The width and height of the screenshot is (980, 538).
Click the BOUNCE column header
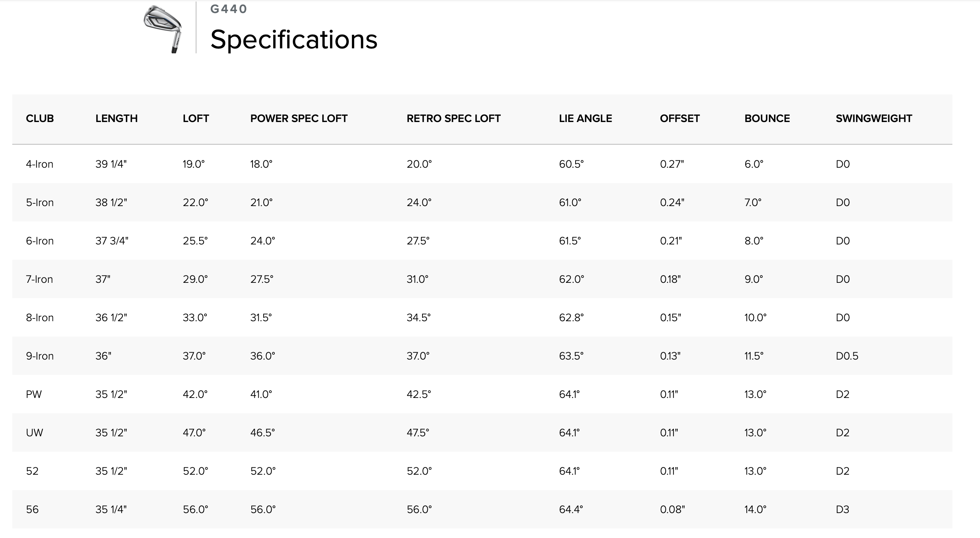tap(767, 119)
